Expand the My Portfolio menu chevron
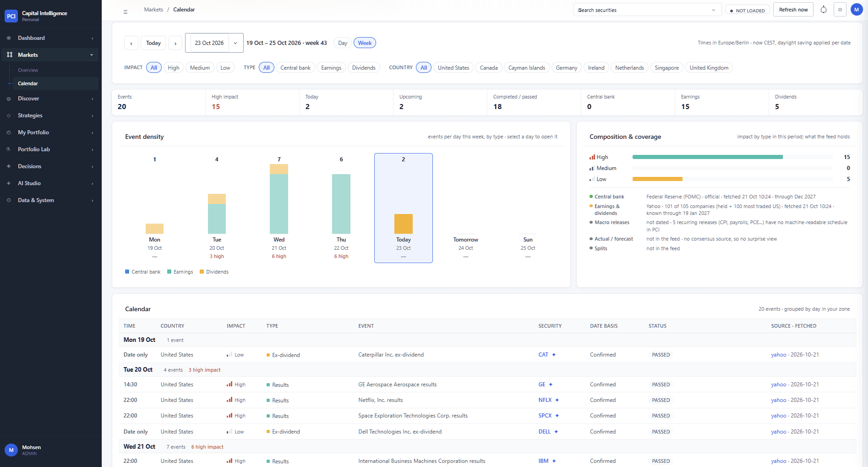Screen dimensions: 868x467 click(92, 133)
